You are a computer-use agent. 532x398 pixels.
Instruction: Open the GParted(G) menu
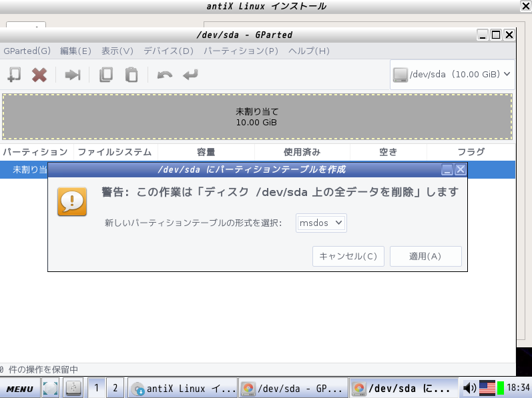click(27, 51)
